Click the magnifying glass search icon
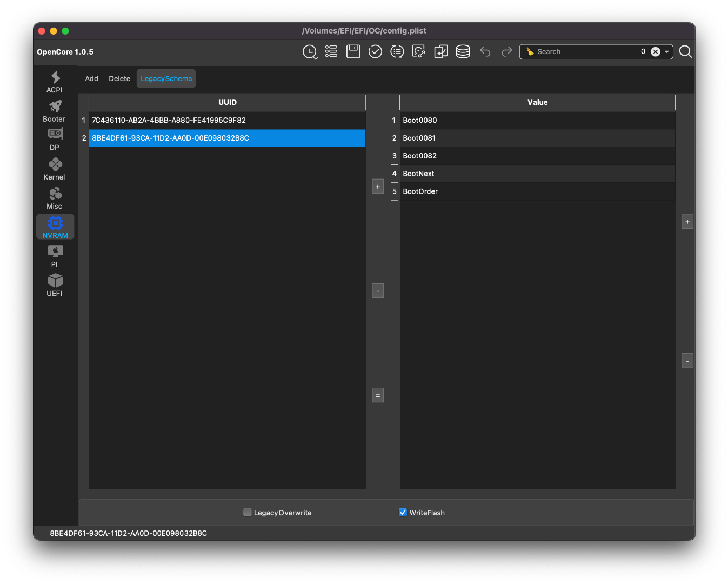This screenshot has height=584, width=728. coord(685,51)
